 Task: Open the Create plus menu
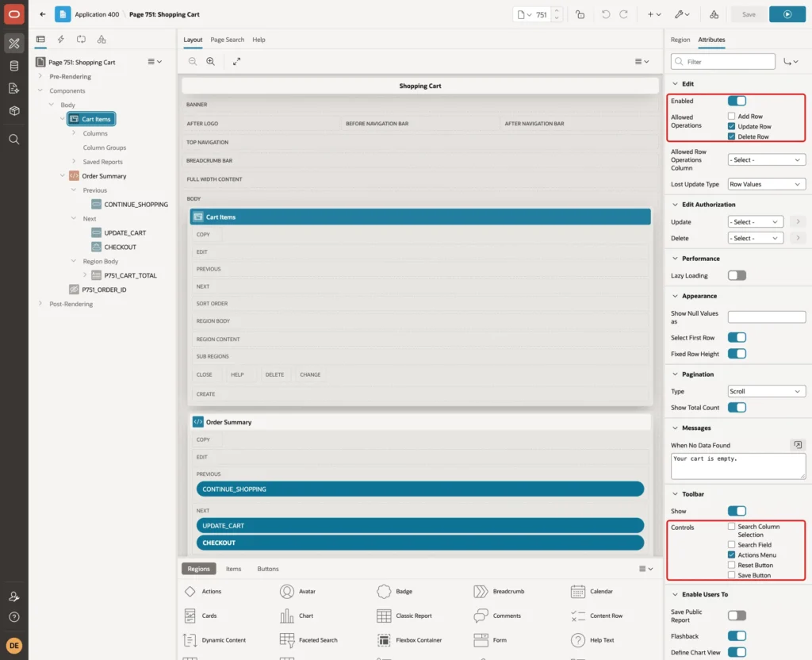(x=654, y=14)
